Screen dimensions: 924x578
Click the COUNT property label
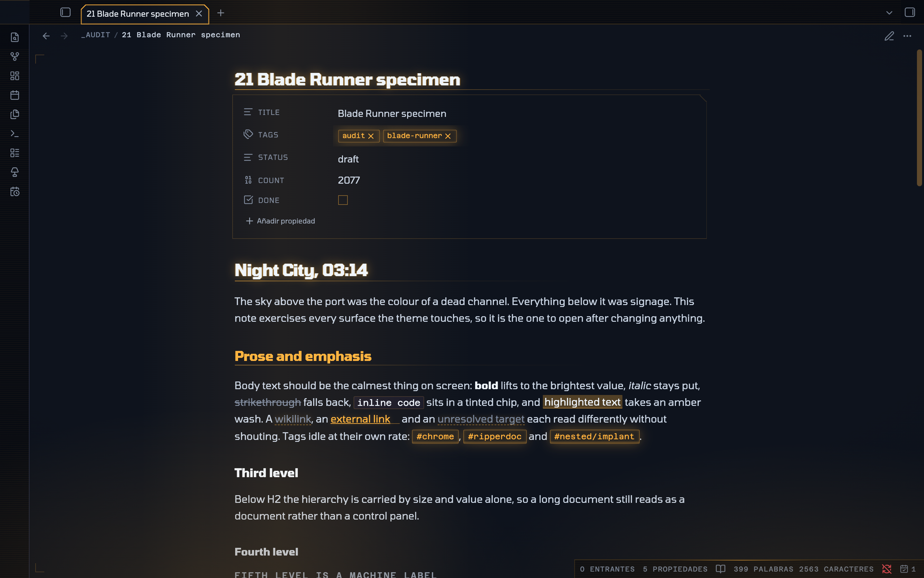271,180
